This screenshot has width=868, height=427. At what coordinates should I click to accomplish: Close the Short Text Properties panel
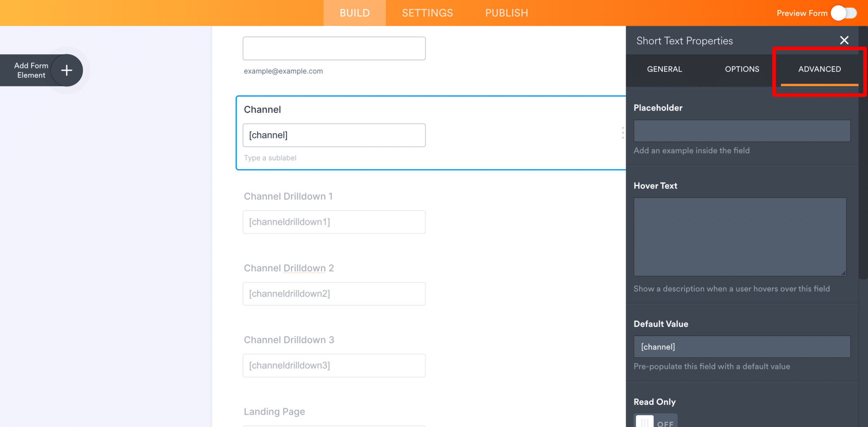point(844,40)
